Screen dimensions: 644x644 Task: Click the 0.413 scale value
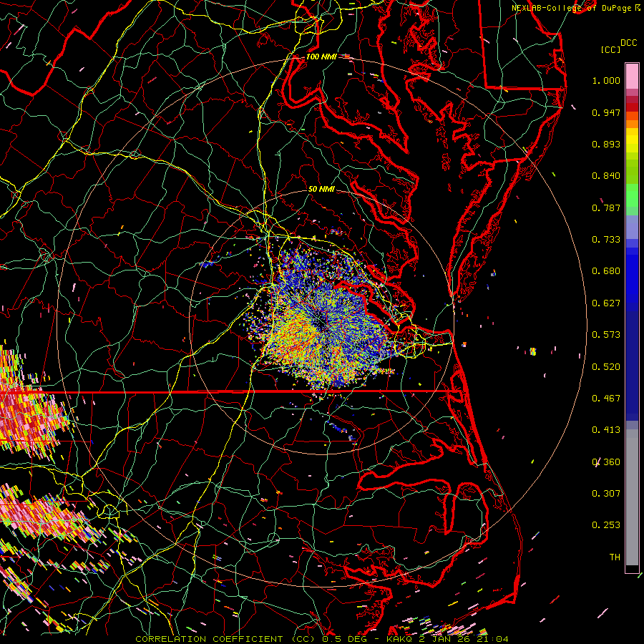point(606,430)
